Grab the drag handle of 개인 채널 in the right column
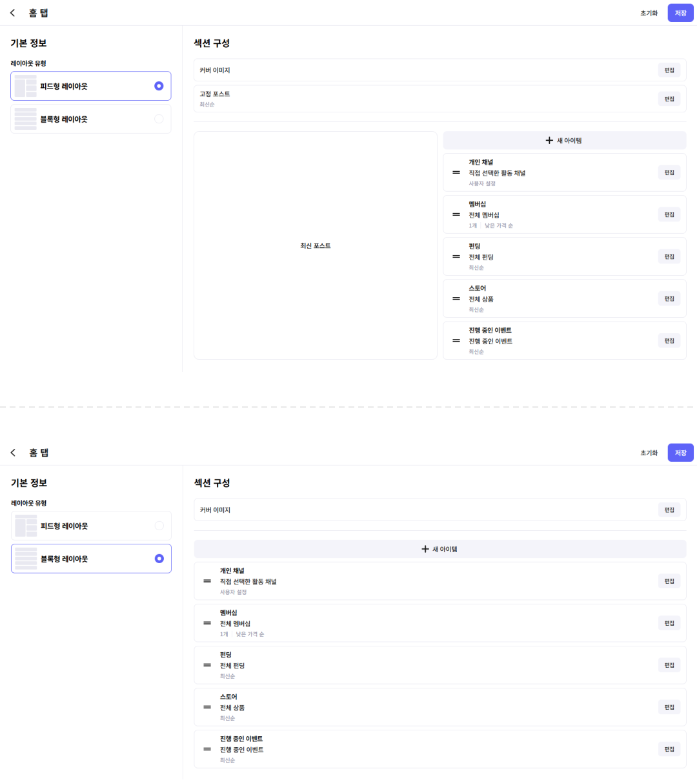This screenshot has height=784, width=697. click(456, 172)
